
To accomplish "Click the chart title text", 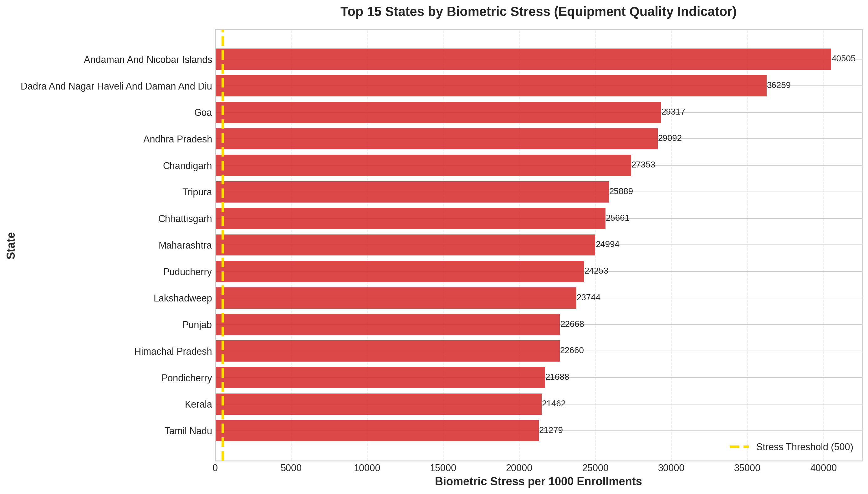I will pos(539,12).
